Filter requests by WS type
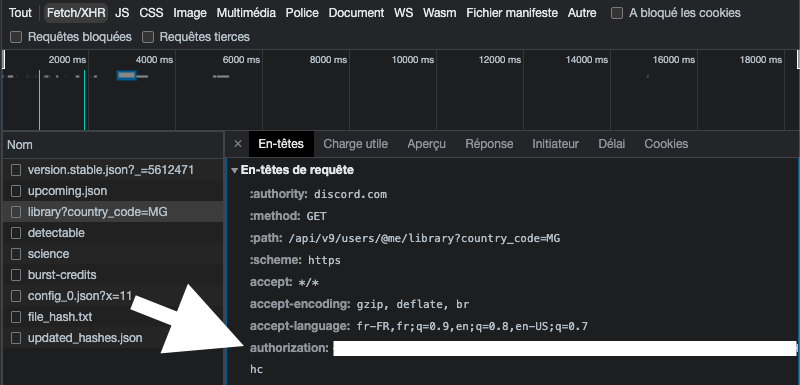 point(404,13)
